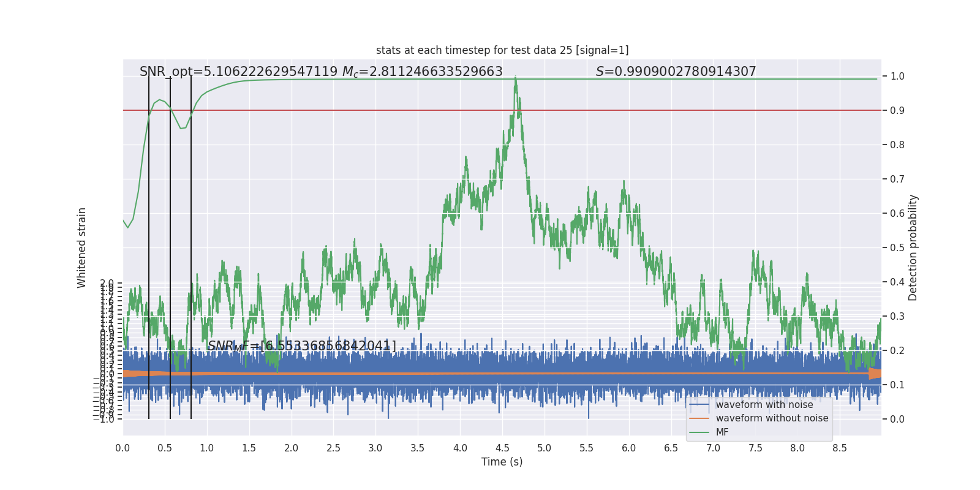Click the middle black vertical marker line
Viewport: 980px width, 490px height.
pos(170,247)
